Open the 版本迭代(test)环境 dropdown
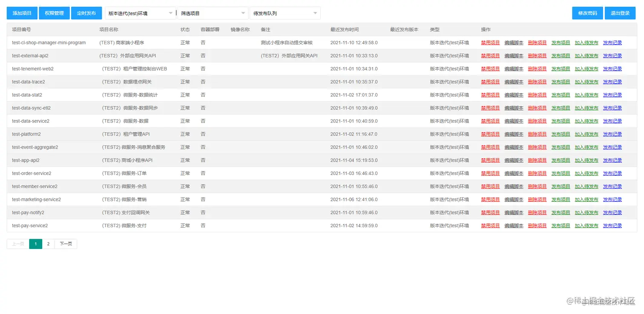Viewport: 644px width, 314px height. point(141,13)
